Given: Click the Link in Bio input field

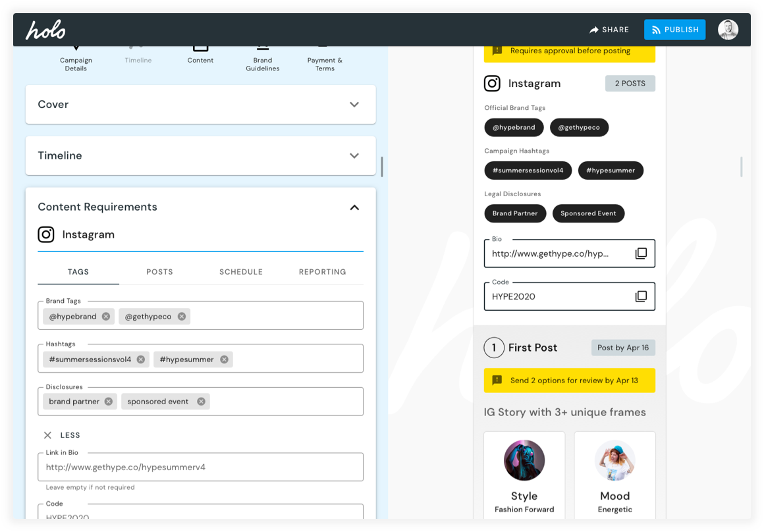Looking at the screenshot, I should coord(200,467).
